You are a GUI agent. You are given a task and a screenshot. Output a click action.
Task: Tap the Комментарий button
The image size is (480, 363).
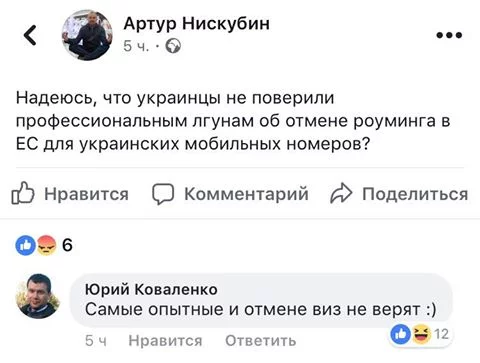click(230, 193)
